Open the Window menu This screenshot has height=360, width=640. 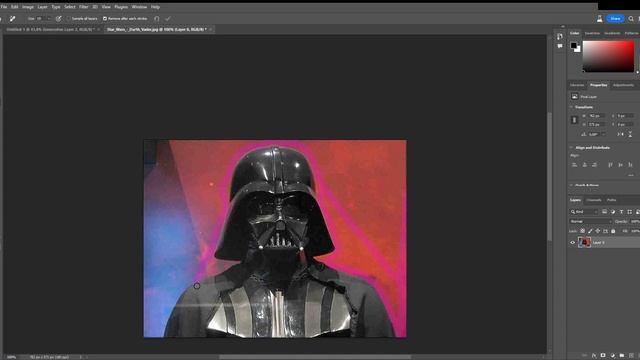point(139,7)
